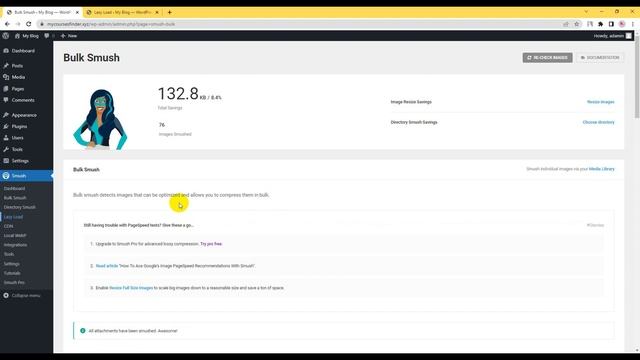The width and height of the screenshot is (640, 360).
Task: Open the Documentation button
Action: pos(600,58)
